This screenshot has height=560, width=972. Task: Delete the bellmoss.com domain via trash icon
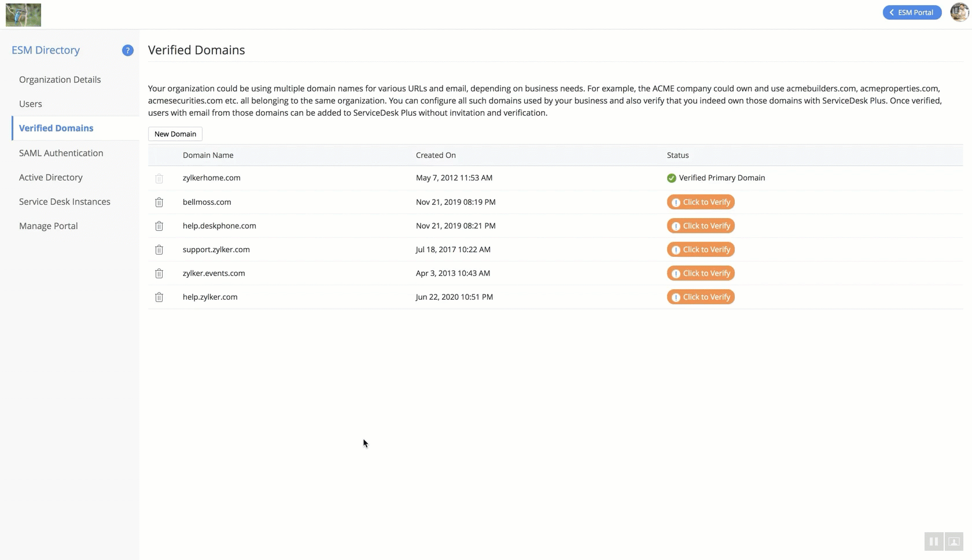(x=159, y=202)
